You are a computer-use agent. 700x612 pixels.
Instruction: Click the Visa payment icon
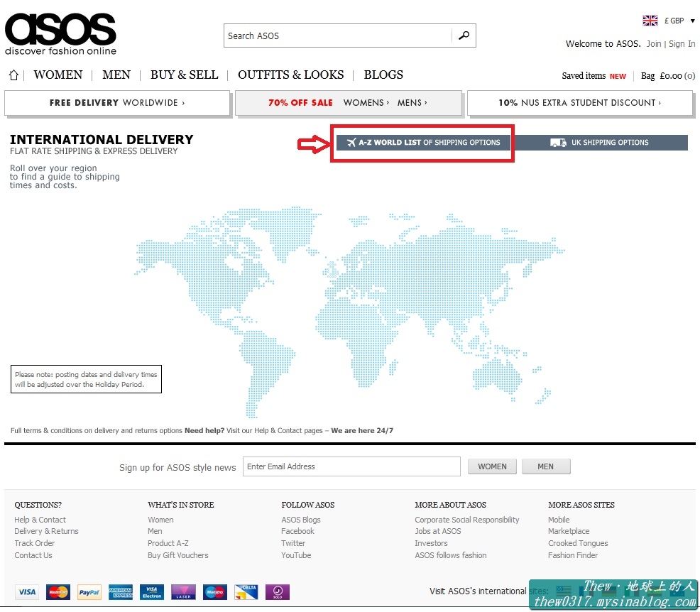point(27,592)
